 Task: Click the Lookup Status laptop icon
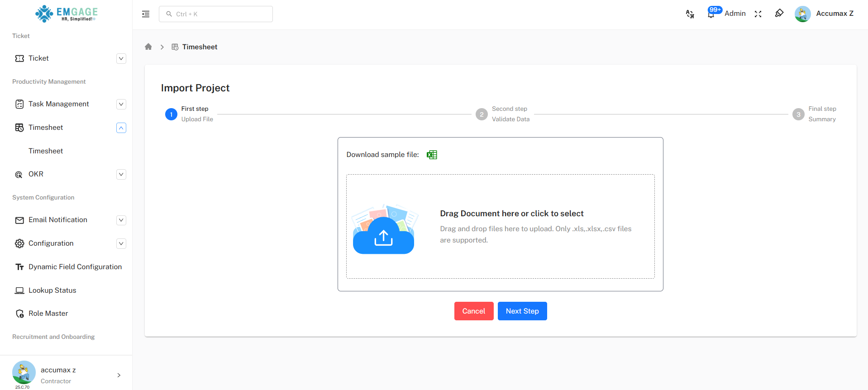19,290
